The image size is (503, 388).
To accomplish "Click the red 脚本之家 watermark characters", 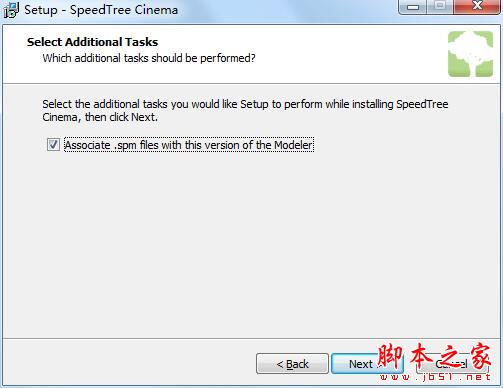I will point(434,357).
